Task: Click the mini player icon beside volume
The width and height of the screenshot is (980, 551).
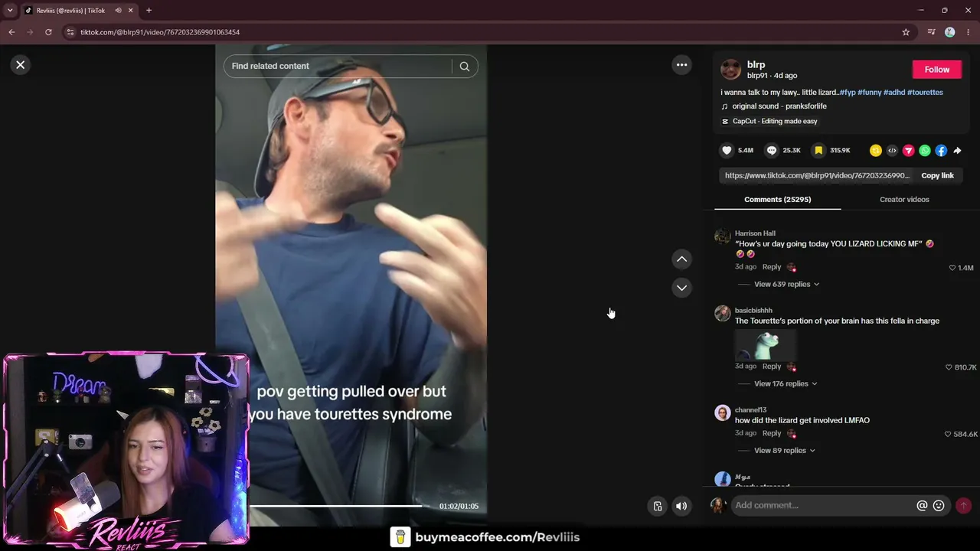Action: pos(657,506)
